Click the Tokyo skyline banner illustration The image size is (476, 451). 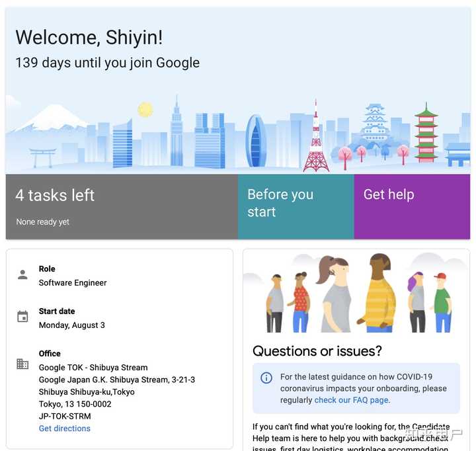pos(238,134)
